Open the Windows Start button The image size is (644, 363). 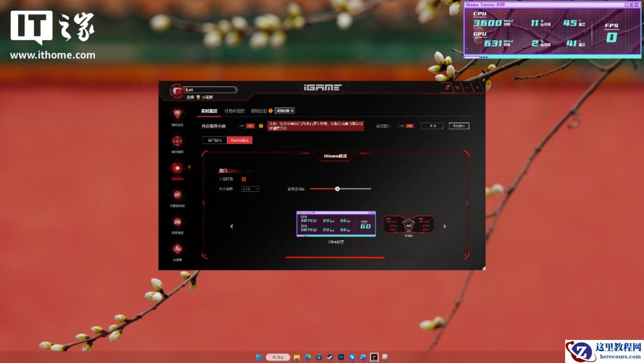click(259, 357)
